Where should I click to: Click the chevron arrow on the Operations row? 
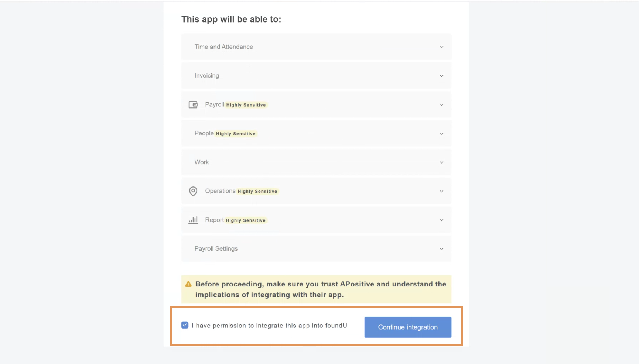441,191
